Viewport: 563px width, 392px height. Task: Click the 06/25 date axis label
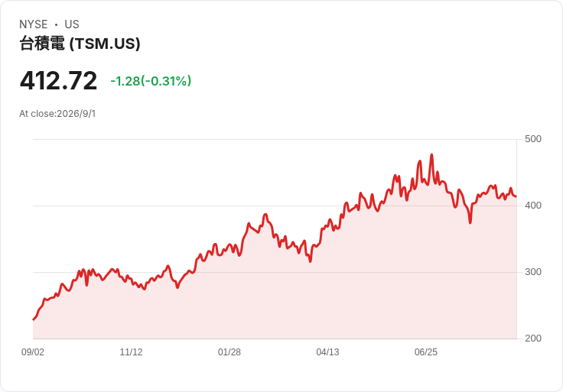[426, 352]
